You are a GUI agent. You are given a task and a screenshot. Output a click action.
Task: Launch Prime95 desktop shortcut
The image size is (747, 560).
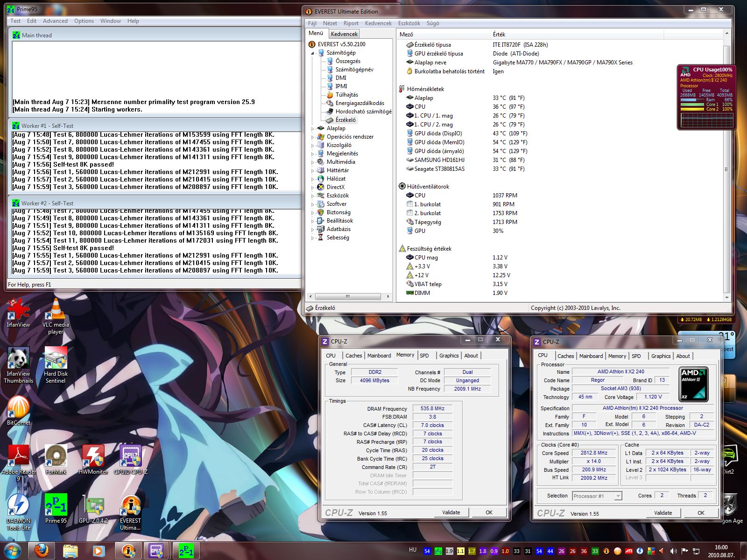(x=56, y=509)
